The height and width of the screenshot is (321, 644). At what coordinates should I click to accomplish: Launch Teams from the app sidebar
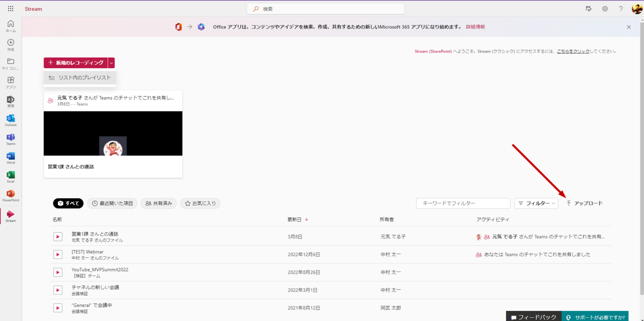(11, 139)
